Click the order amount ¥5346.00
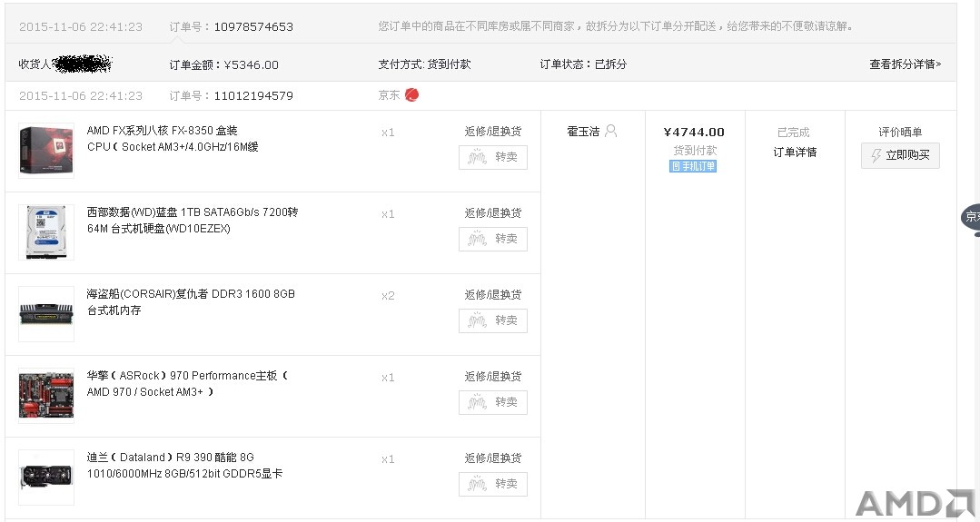This screenshot has width=980, height=522. [x=252, y=65]
